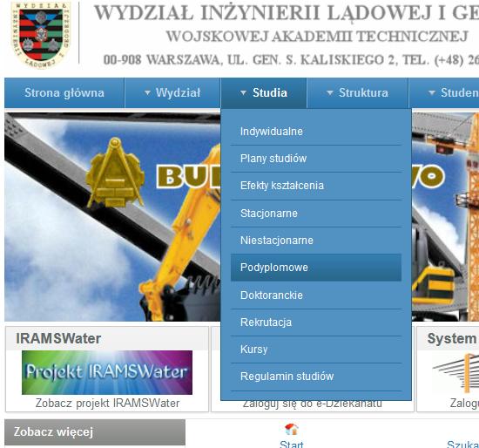Select Indywidualne in the Studia submenu
Image resolution: width=479 pixels, height=448 pixels.
point(316,132)
